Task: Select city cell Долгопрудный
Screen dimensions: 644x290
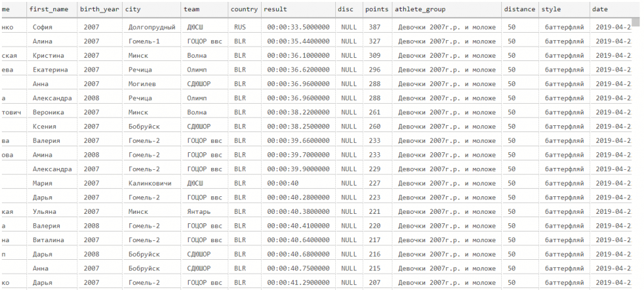Action: (152, 27)
